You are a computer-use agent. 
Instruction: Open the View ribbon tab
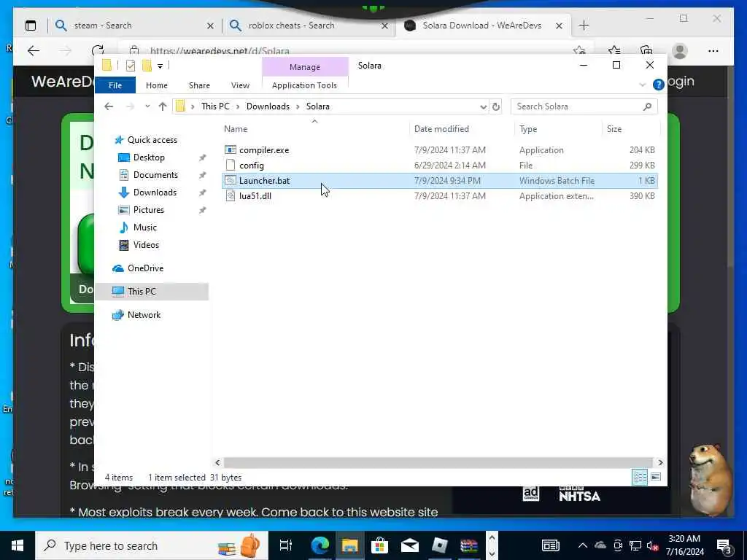[x=240, y=85]
